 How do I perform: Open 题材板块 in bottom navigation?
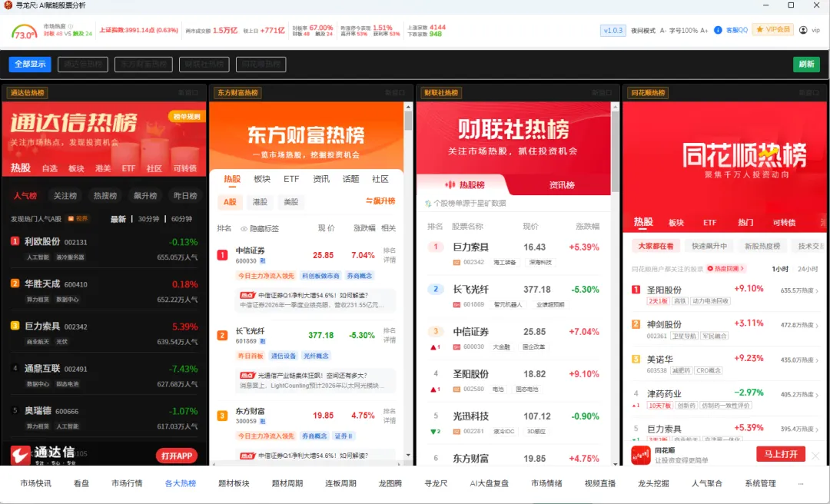point(234,483)
